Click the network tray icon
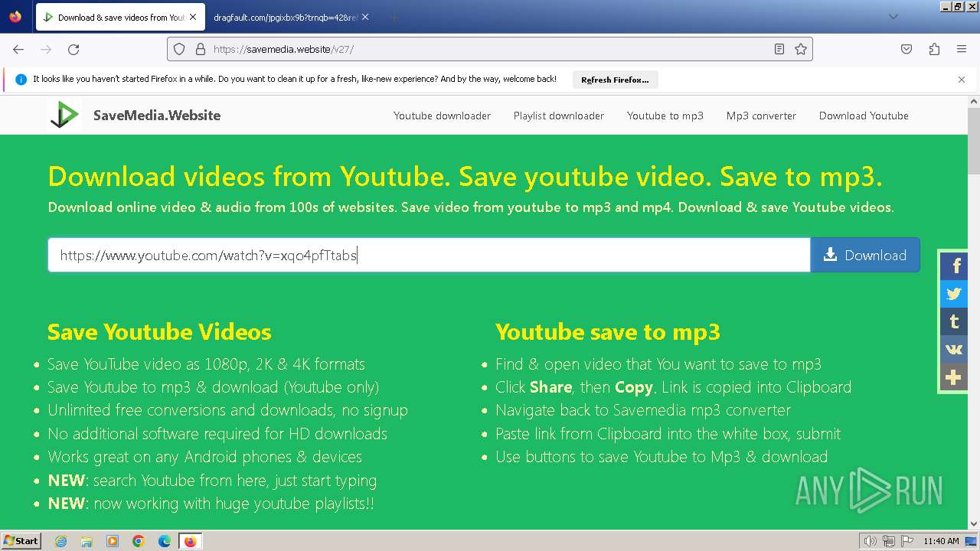This screenshot has width=980, height=551. point(889,541)
